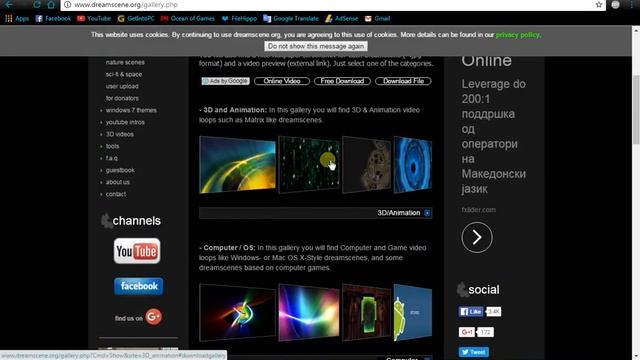
Task: Click the Google+ find us icon
Action: pyautogui.click(x=153, y=317)
